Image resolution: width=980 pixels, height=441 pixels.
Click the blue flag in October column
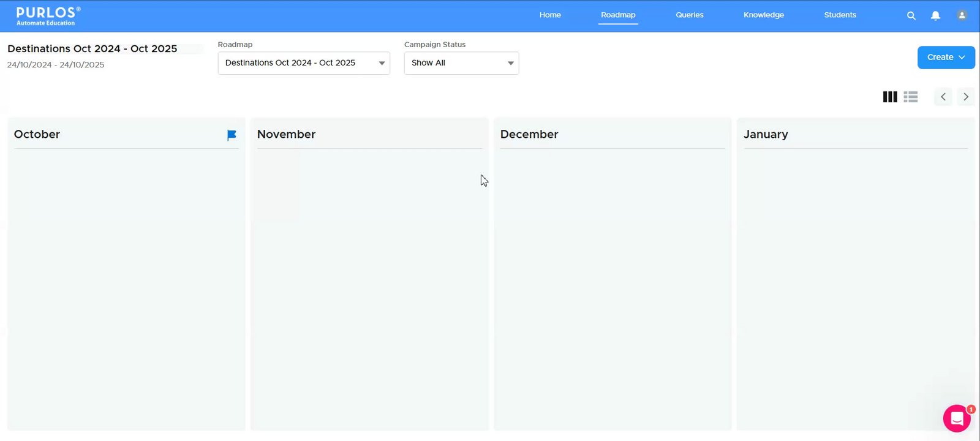tap(232, 135)
